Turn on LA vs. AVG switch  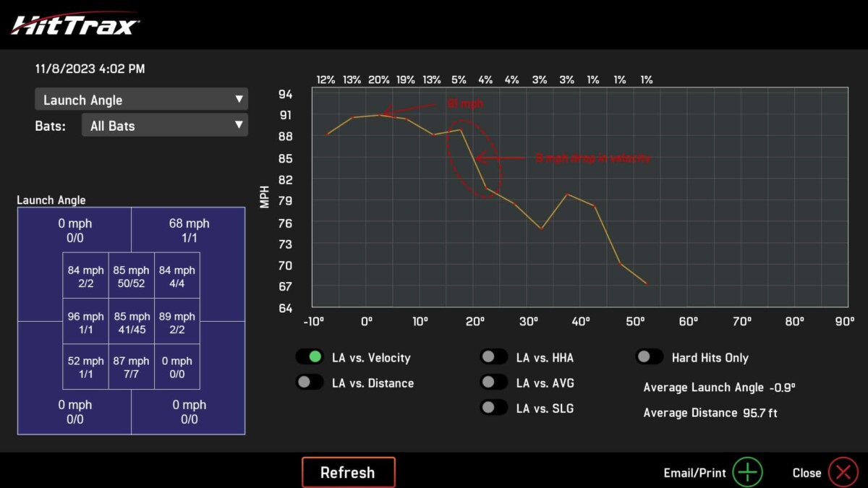pyautogui.click(x=494, y=382)
